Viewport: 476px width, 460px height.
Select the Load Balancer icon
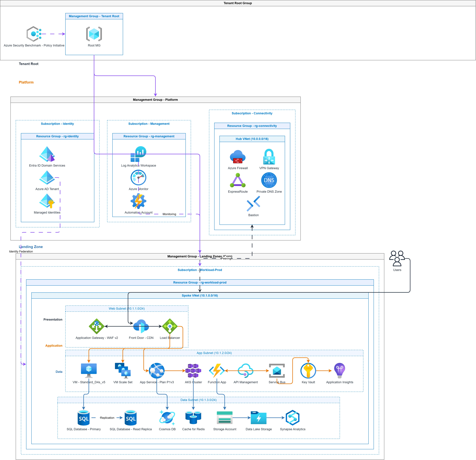coord(170,326)
